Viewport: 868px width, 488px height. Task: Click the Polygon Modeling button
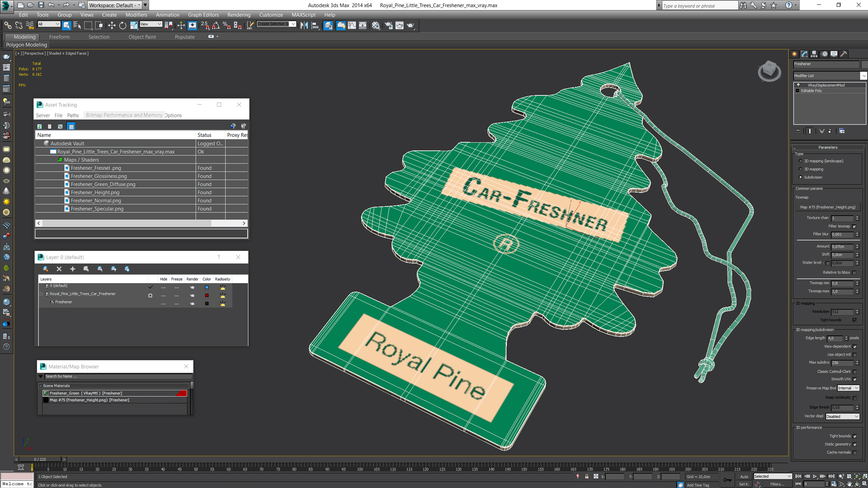[26, 45]
